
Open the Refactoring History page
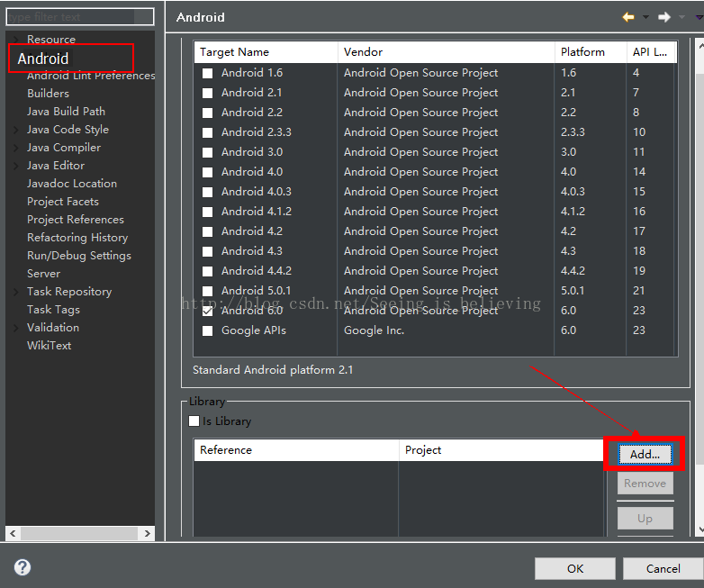click(x=77, y=238)
